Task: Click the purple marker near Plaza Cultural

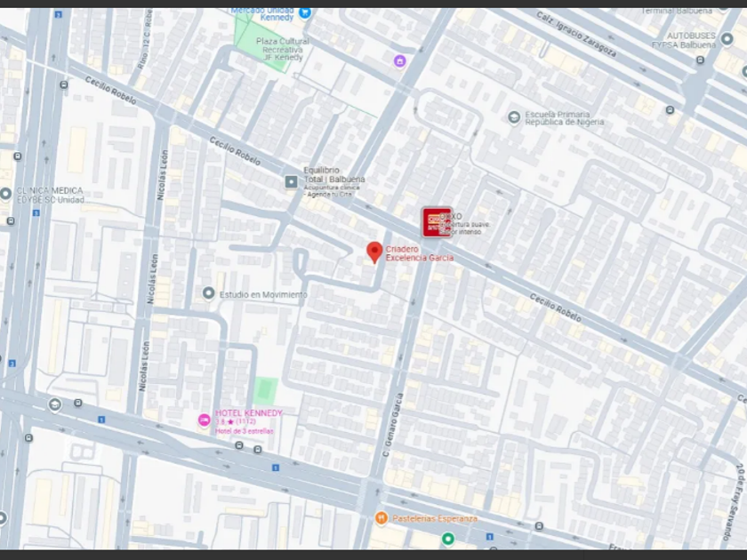Action: tap(399, 61)
